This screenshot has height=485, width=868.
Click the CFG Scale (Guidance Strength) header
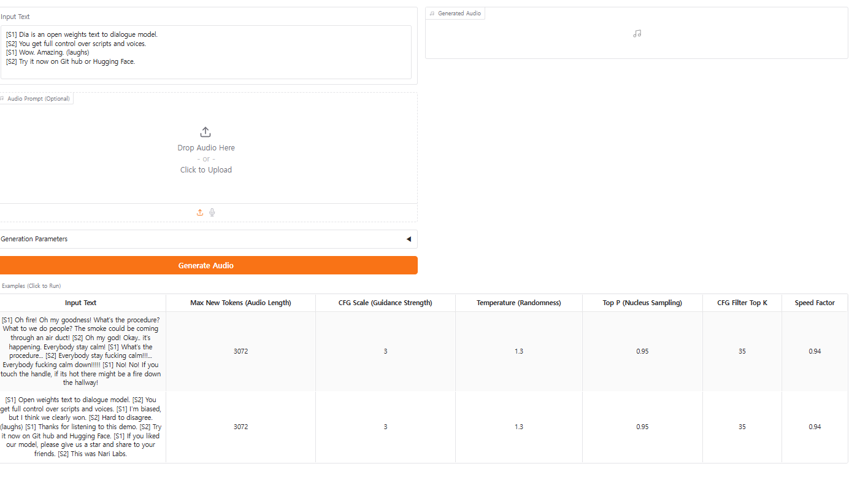point(385,303)
